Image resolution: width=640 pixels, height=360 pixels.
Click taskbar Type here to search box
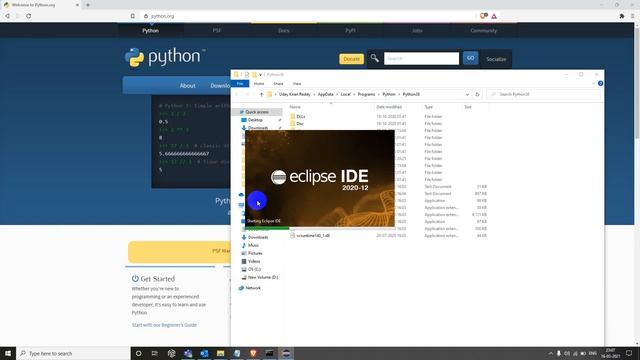[73, 353]
